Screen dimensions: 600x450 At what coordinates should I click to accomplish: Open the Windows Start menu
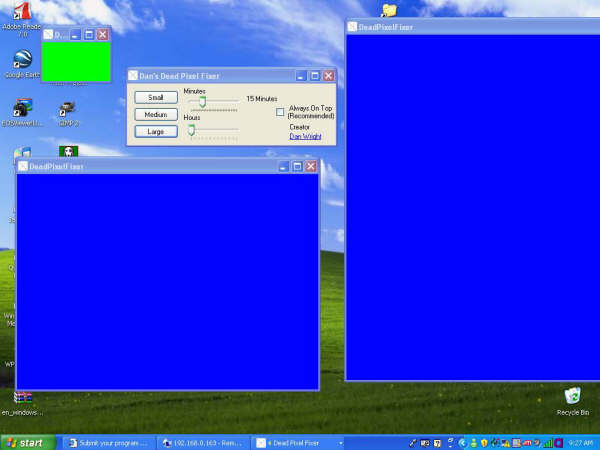pos(28,443)
